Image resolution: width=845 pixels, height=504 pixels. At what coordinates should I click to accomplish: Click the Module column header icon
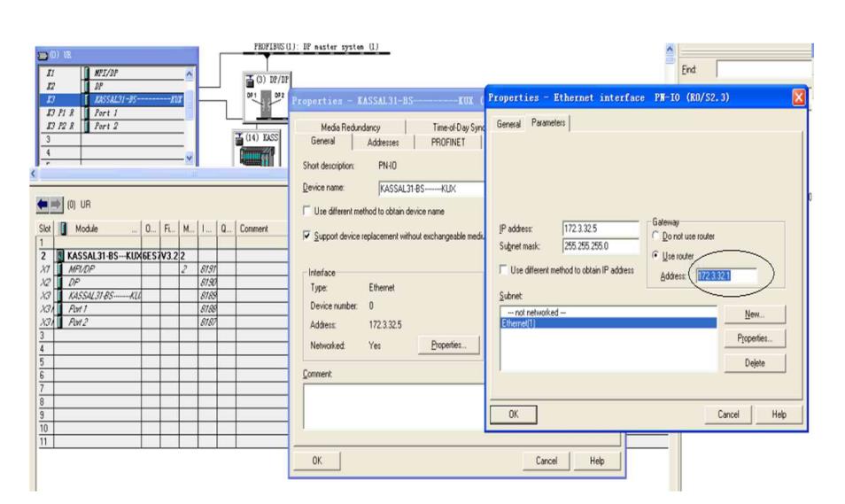pyautogui.click(x=62, y=228)
